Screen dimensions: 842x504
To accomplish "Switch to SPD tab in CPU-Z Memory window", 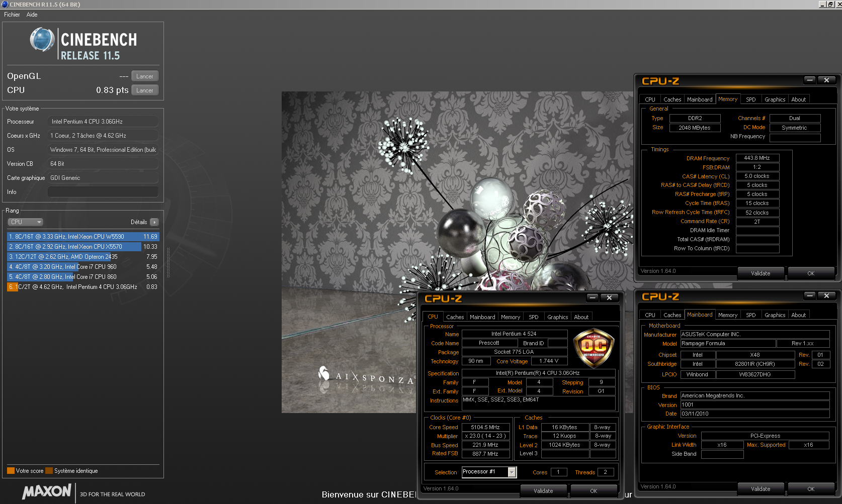I will pyautogui.click(x=750, y=99).
